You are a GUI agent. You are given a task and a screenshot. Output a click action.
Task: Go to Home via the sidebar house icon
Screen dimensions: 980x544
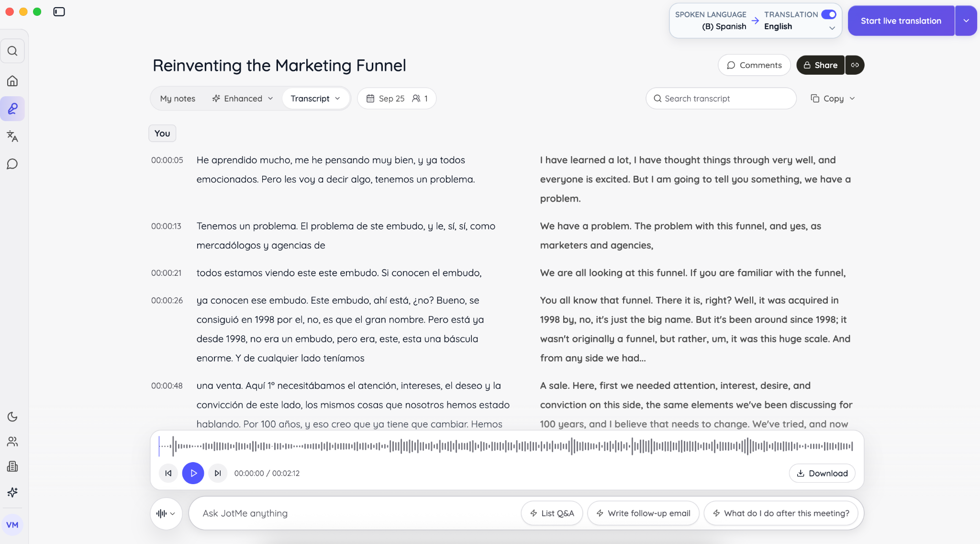point(12,80)
